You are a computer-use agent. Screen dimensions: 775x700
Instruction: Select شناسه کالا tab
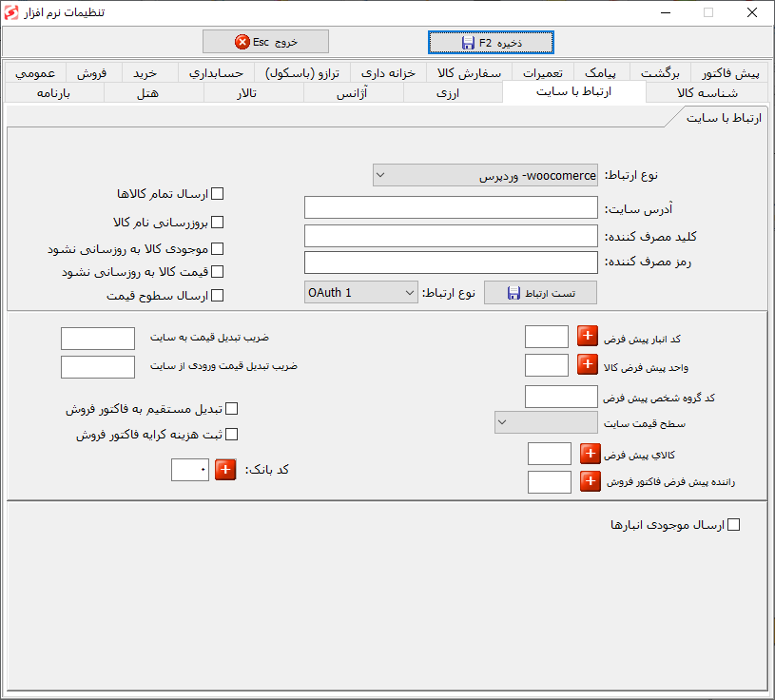(x=707, y=92)
